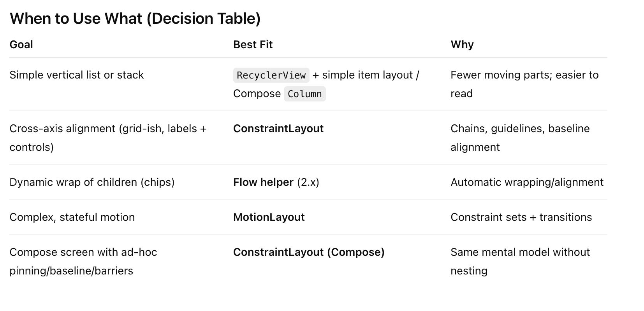Select "Constraint sets + transitions" text
The image size is (644, 311).
(521, 217)
